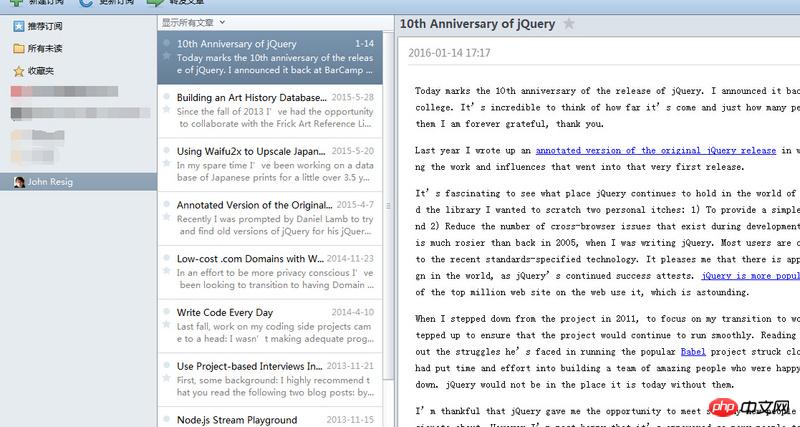Select the 10th Anniversary of jQuery list title
The image size is (800, 427).
[237, 44]
